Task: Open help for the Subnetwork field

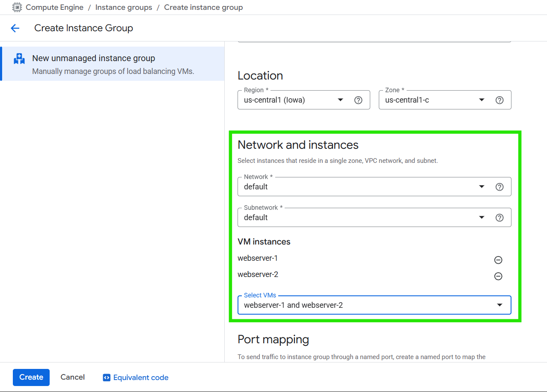Action: (499, 218)
